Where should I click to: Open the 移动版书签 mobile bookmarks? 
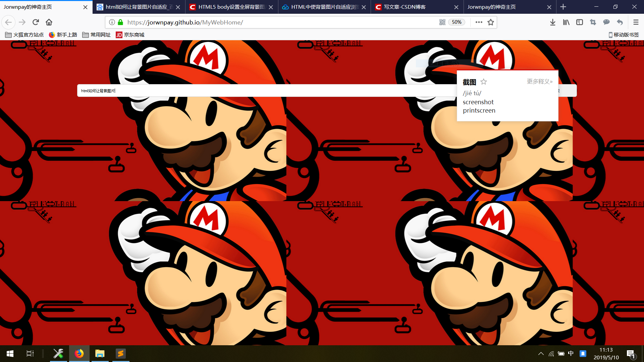624,35
